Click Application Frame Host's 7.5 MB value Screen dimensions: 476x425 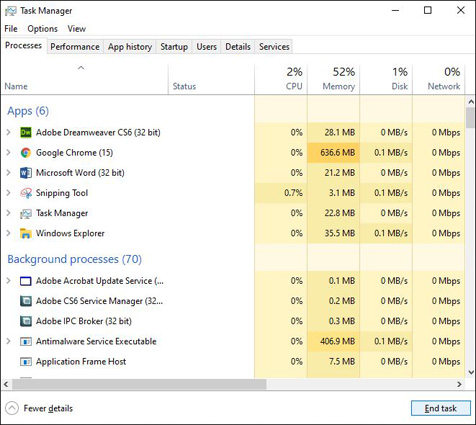point(342,362)
